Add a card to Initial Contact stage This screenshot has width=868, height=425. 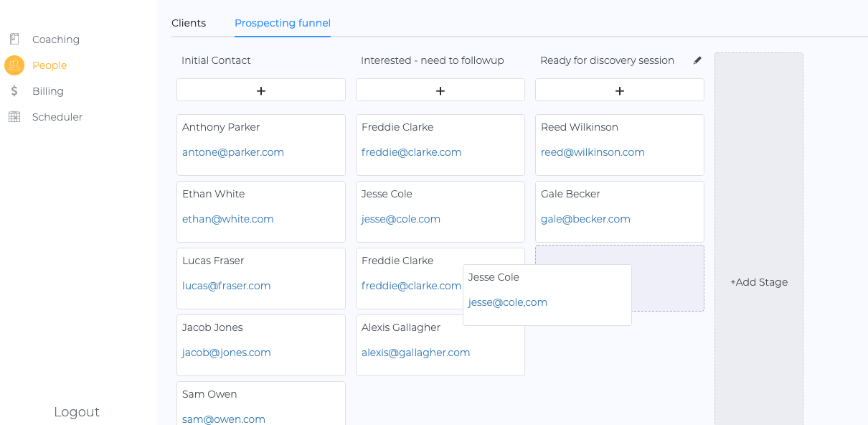click(x=261, y=90)
